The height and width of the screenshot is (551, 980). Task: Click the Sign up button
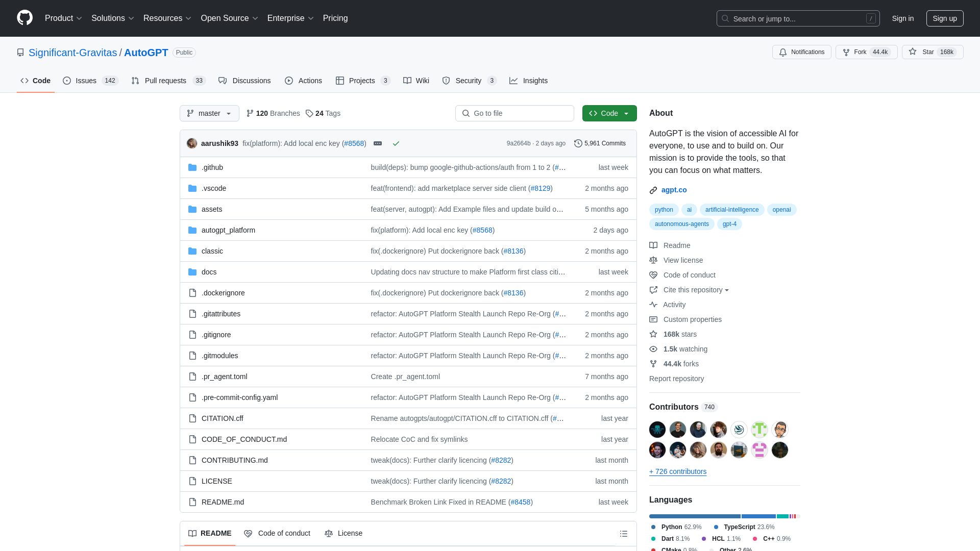click(x=945, y=18)
